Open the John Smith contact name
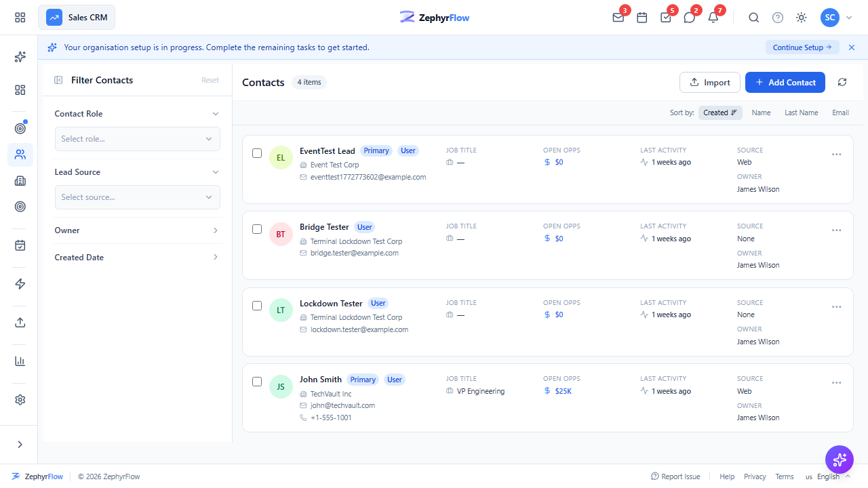 coord(321,380)
